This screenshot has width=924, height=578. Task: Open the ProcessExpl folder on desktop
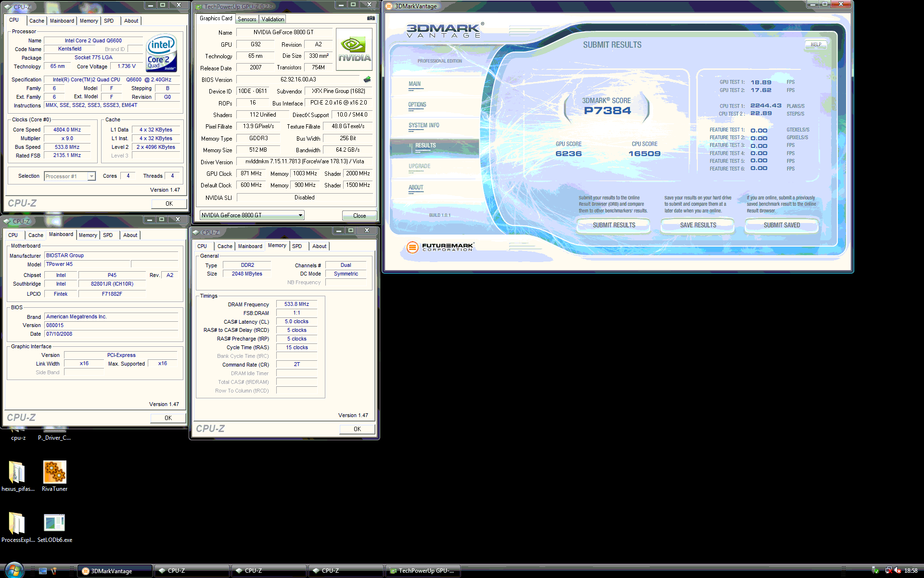coord(17,527)
